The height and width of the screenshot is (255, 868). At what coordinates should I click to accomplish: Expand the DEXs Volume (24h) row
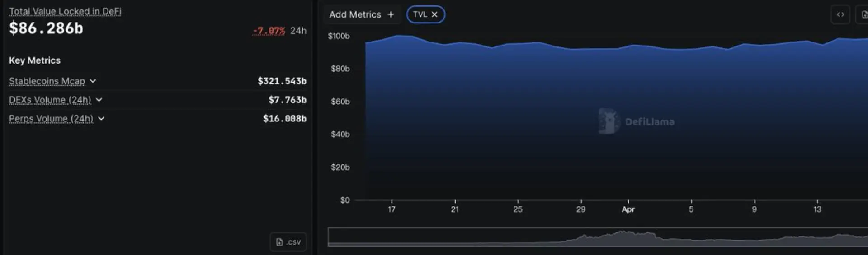coord(99,100)
